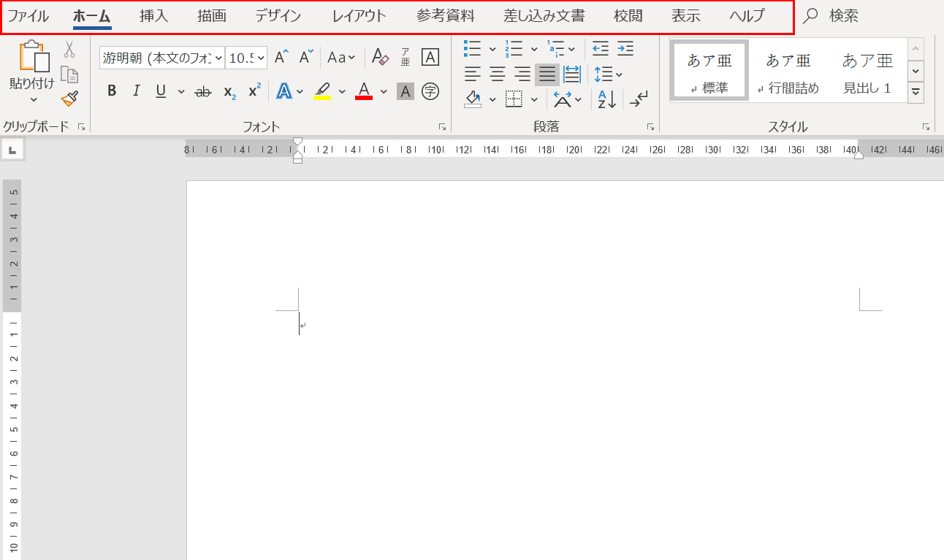Toggle superscript formatting
This screenshot has width=944, height=560.
click(x=254, y=91)
